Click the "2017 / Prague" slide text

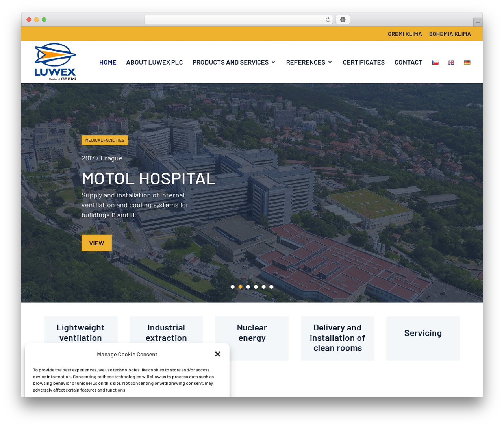102,158
